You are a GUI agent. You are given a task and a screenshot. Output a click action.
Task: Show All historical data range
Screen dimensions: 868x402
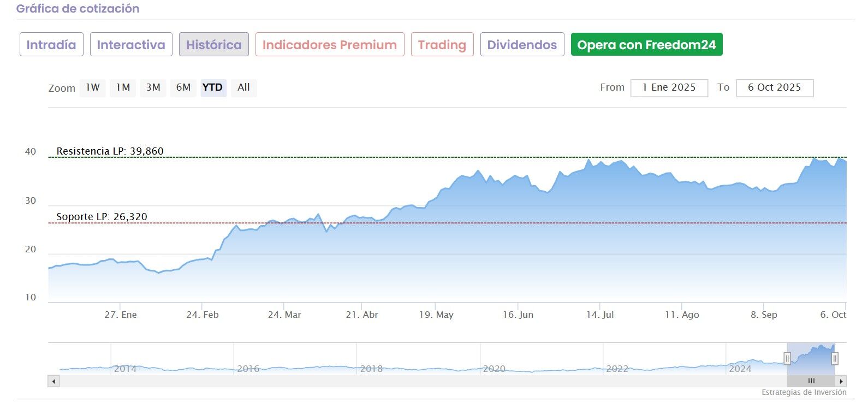[243, 87]
